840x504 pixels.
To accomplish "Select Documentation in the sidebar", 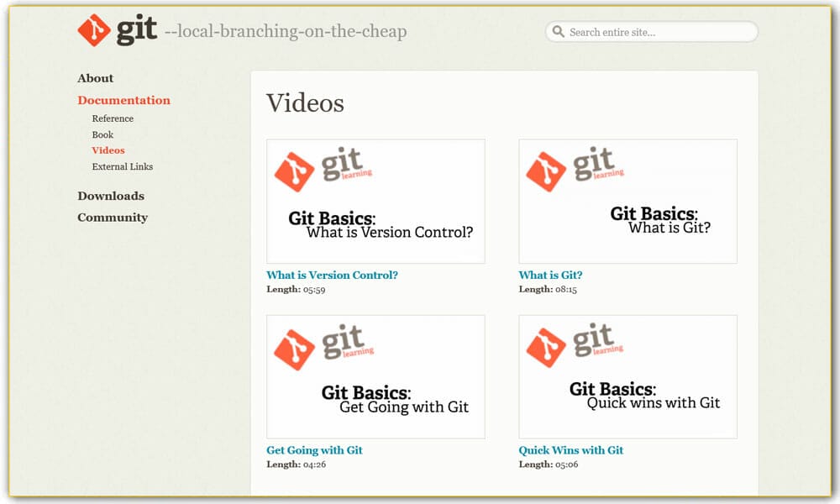I will tap(123, 100).
